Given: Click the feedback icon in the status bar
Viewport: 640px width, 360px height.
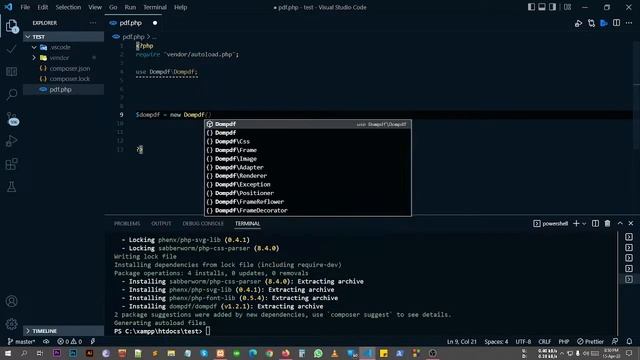Looking at the screenshot, I should pos(615,341).
